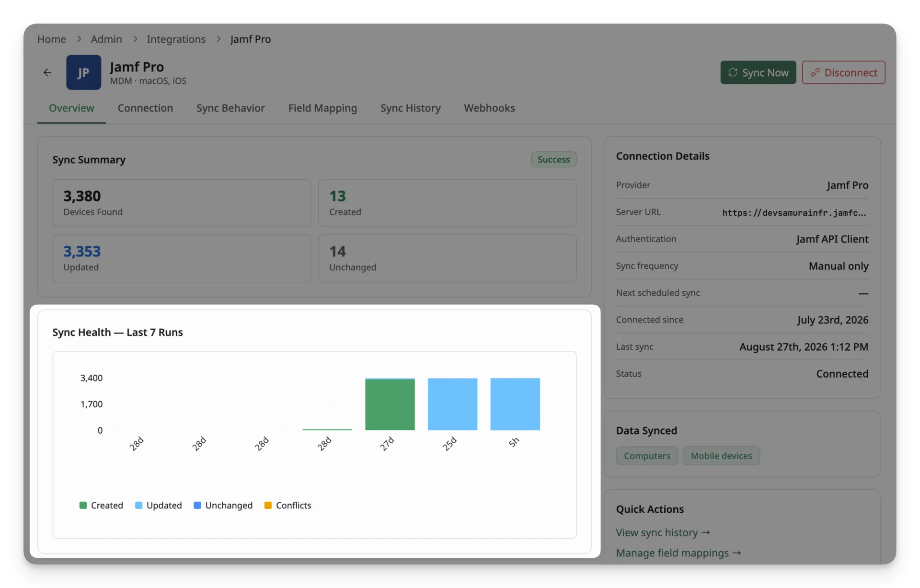Image resolution: width=920 pixels, height=588 pixels.
Task: Click the 14 Unchanged card
Action: point(447,258)
